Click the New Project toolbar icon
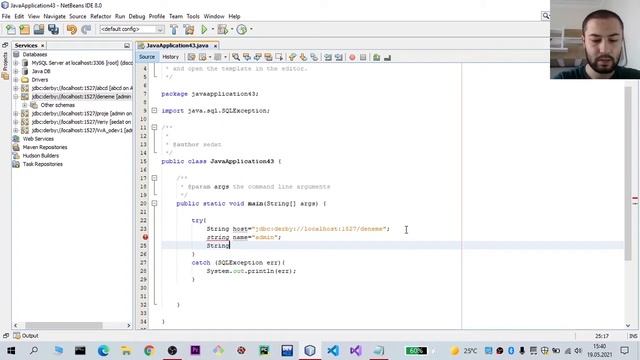The height and width of the screenshot is (360, 640). (x=24, y=29)
